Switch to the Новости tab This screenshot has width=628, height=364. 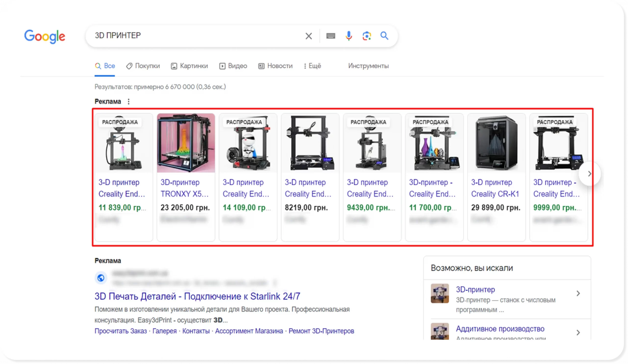tap(275, 66)
